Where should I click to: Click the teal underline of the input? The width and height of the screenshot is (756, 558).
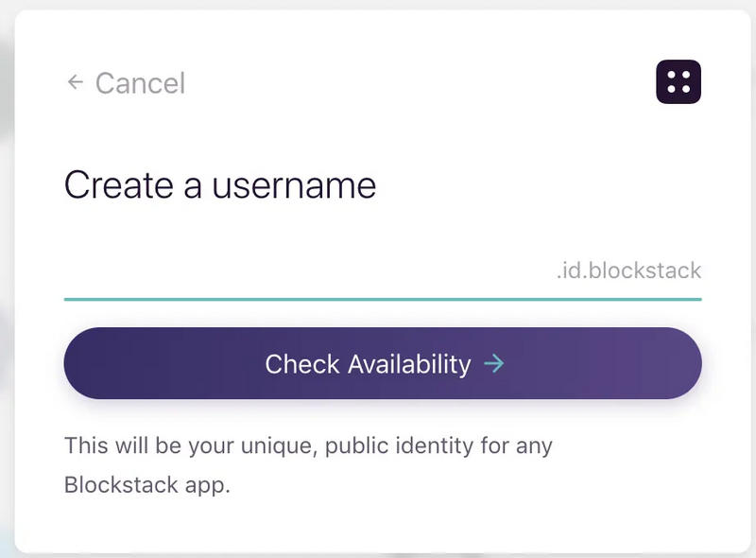[x=382, y=300]
